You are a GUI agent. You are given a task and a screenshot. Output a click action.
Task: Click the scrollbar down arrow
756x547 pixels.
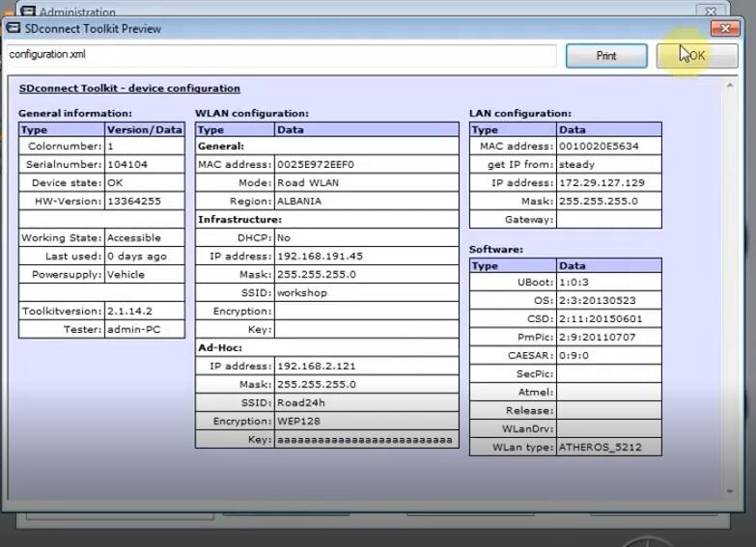[730, 491]
